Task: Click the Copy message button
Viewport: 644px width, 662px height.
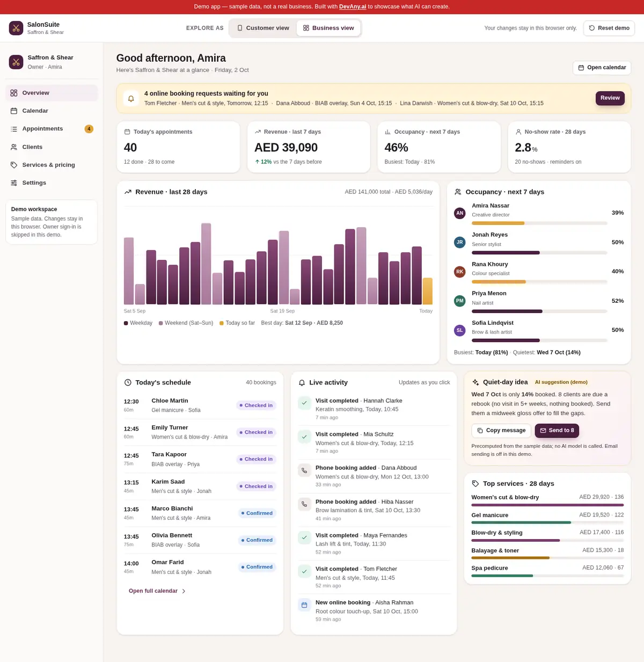Action: point(501,431)
